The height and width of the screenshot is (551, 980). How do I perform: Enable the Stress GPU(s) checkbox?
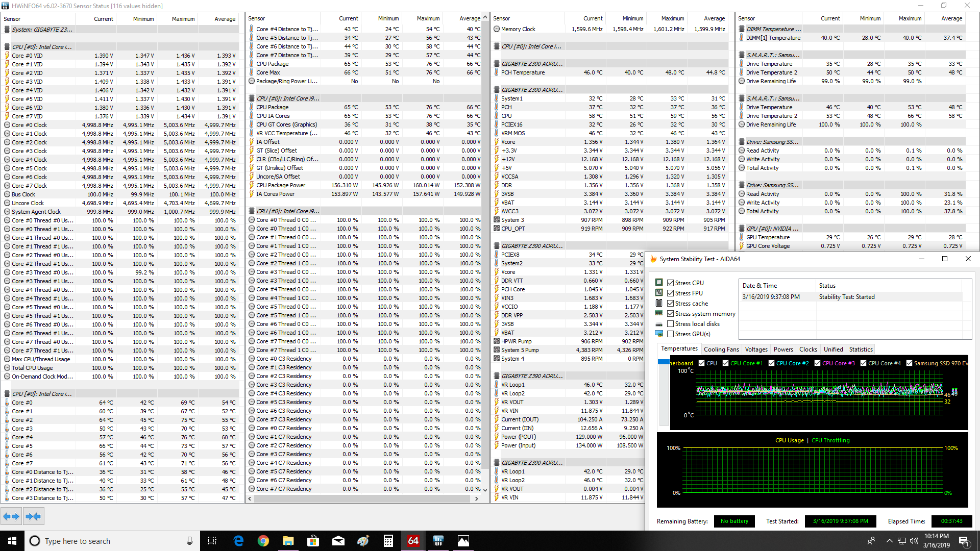pos(671,334)
